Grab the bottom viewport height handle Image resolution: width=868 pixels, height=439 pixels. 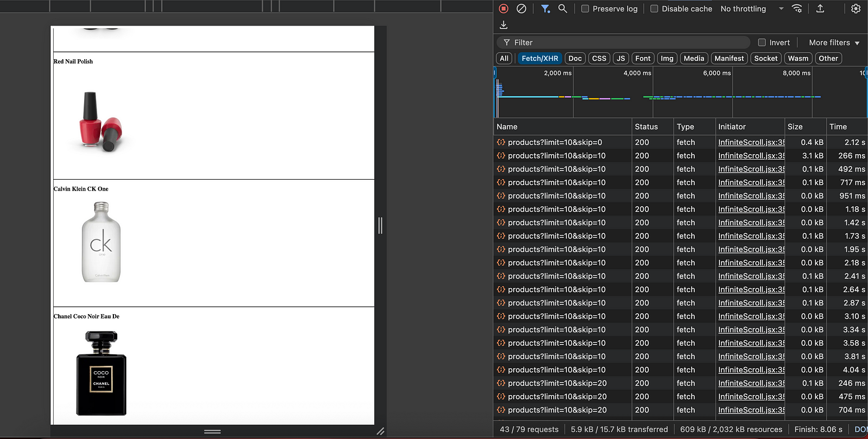point(212,431)
